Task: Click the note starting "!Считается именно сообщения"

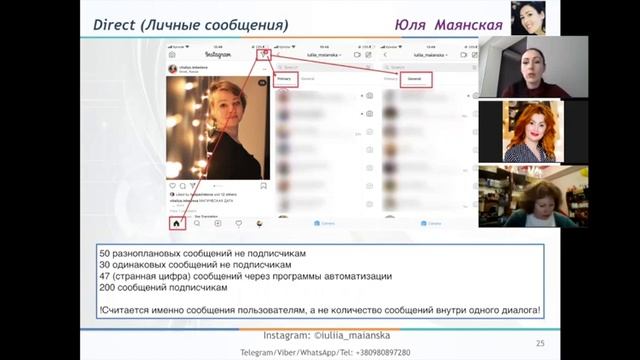Action: (x=320, y=310)
